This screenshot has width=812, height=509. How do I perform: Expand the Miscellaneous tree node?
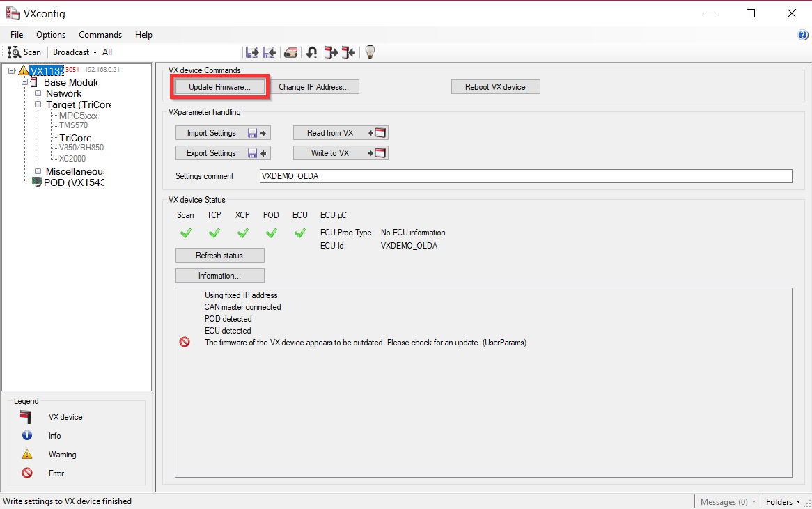[38, 171]
